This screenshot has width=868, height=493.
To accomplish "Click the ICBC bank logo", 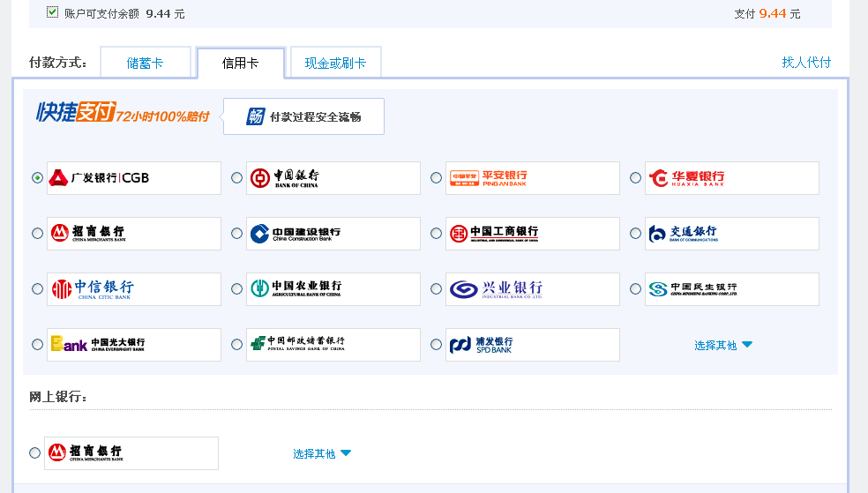I will click(x=532, y=234).
